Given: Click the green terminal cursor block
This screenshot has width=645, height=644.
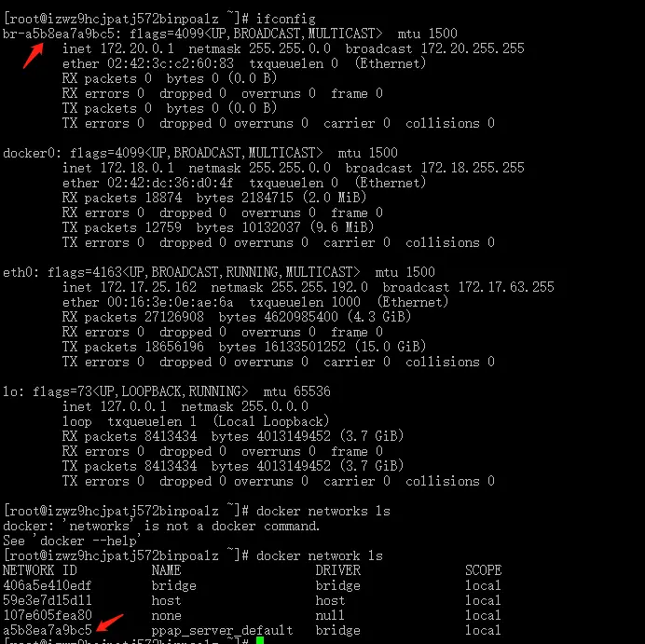Looking at the screenshot, I should tap(259, 640).
